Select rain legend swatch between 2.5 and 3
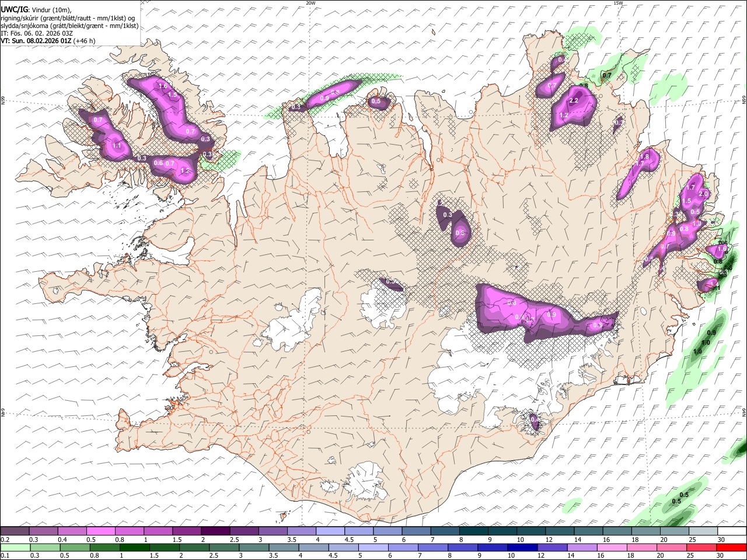This screenshot has height=560, width=747. click(224, 547)
